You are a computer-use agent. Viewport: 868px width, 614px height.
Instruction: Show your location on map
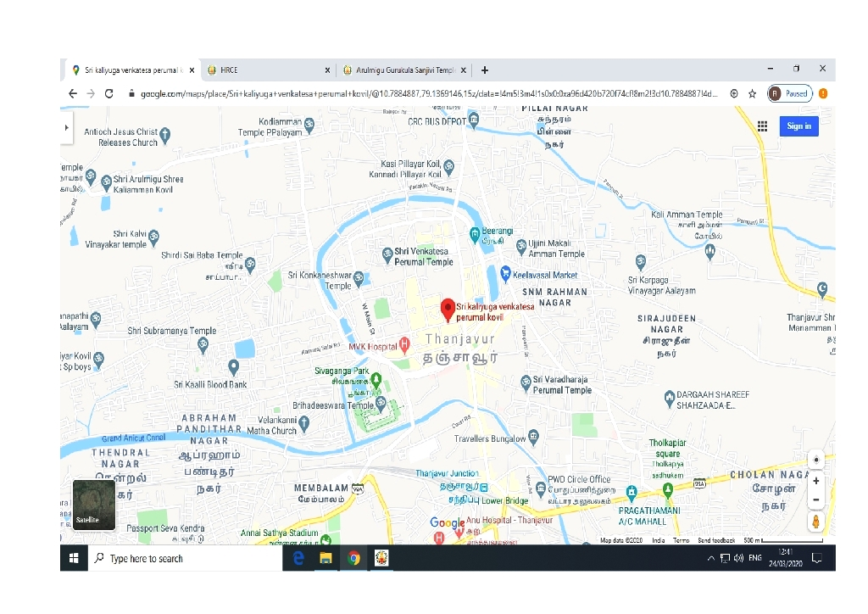(x=815, y=460)
